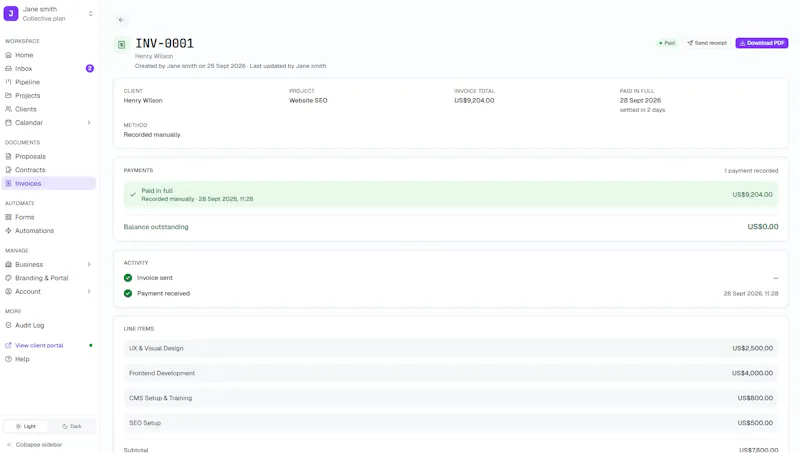This screenshot has width=800, height=453.
Task: Click the Calendar icon
Action: 8,122
